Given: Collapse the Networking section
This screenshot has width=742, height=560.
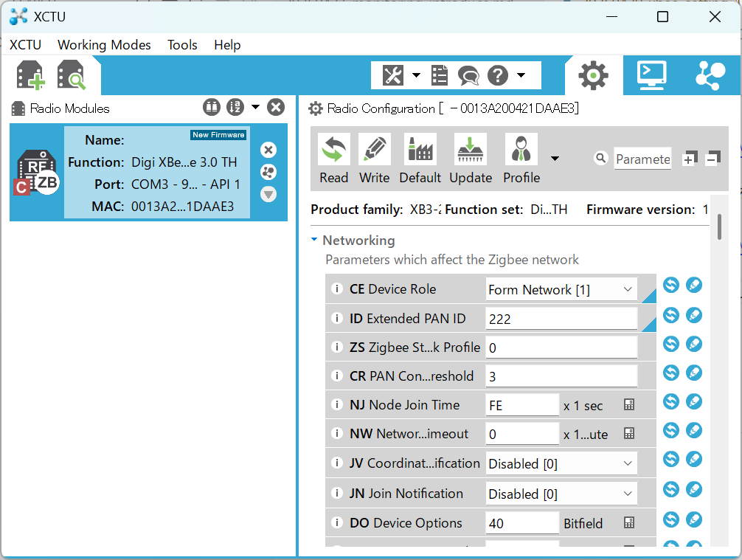Looking at the screenshot, I should click(x=314, y=240).
